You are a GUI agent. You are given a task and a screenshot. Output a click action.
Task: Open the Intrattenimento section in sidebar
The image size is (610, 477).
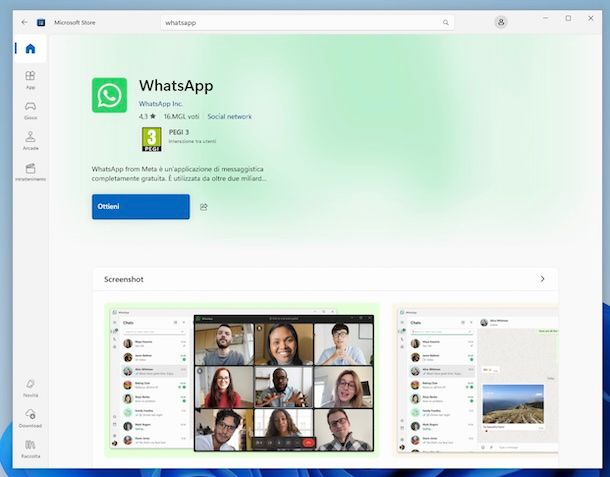tap(30, 172)
